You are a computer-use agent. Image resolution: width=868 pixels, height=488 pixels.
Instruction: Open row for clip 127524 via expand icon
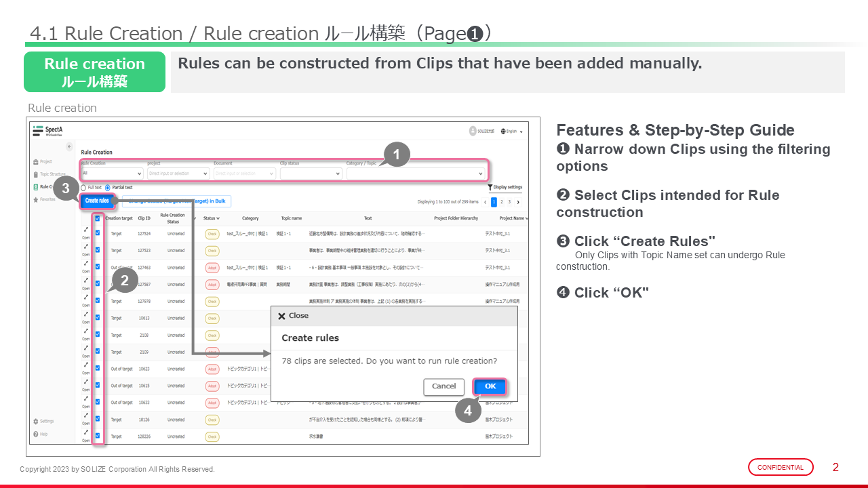point(86,230)
